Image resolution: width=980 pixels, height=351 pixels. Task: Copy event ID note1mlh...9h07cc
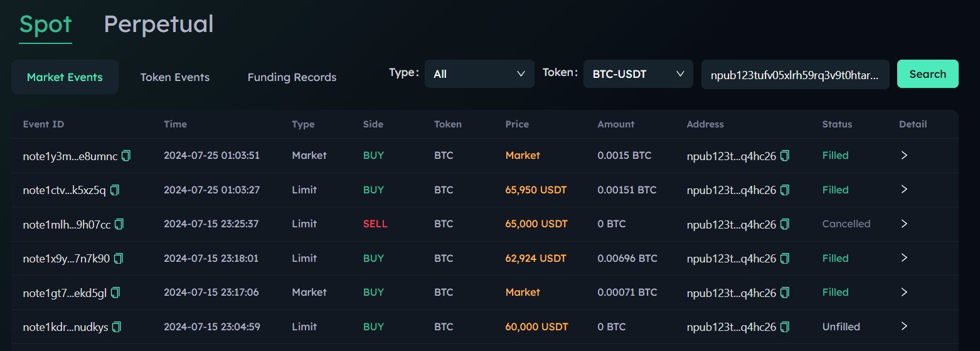[x=119, y=224]
